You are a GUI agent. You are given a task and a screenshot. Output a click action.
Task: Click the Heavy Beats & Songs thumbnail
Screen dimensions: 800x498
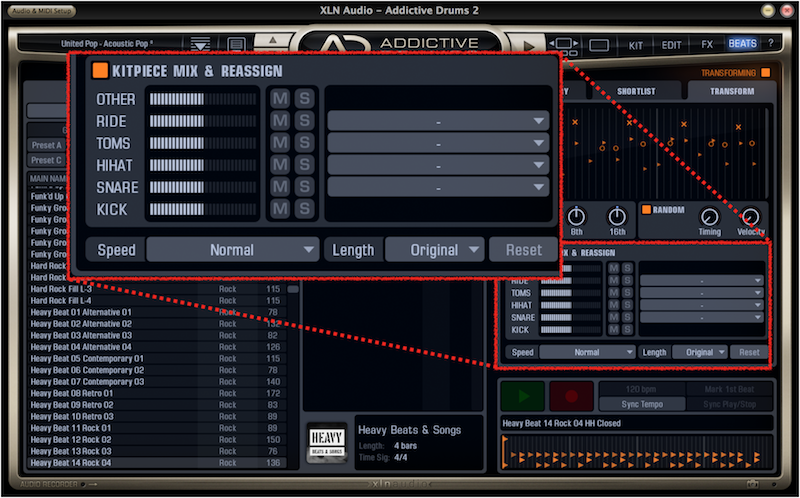tap(328, 443)
